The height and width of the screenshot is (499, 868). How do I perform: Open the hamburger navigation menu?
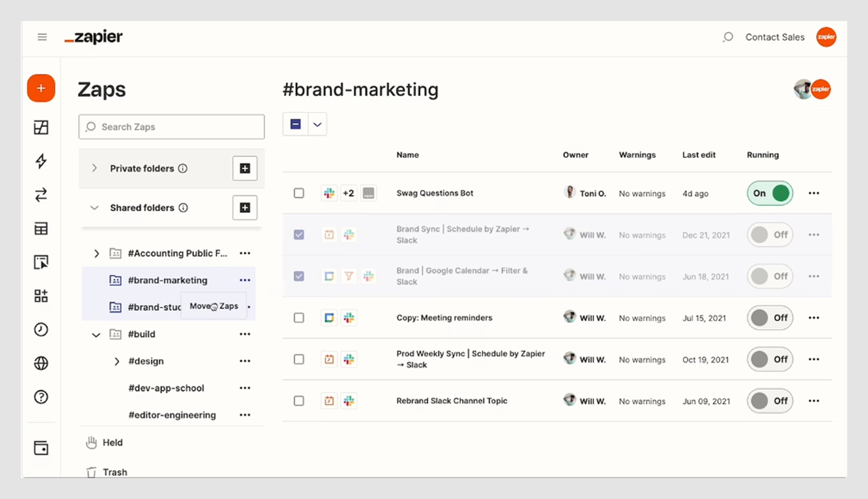(x=42, y=37)
